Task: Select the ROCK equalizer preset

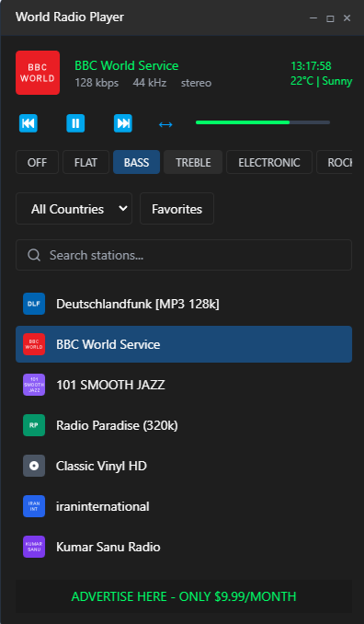Action: (x=335, y=162)
